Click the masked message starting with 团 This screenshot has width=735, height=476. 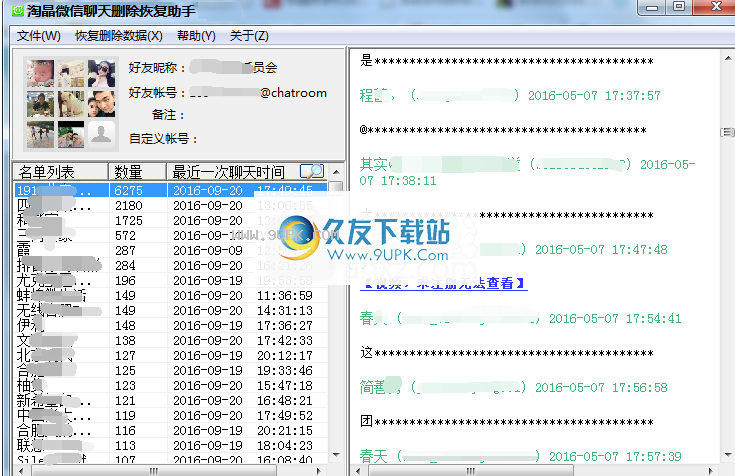point(507,422)
